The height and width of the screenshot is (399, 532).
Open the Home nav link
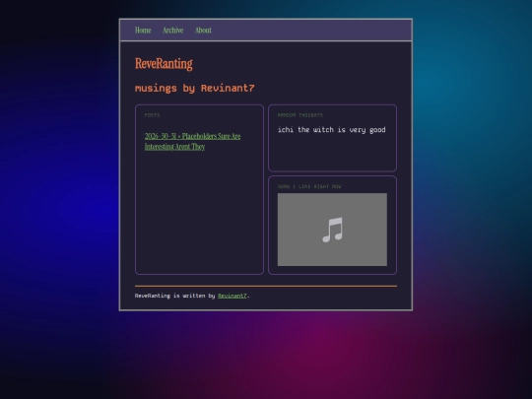pyautogui.click(x=143, y=31)
